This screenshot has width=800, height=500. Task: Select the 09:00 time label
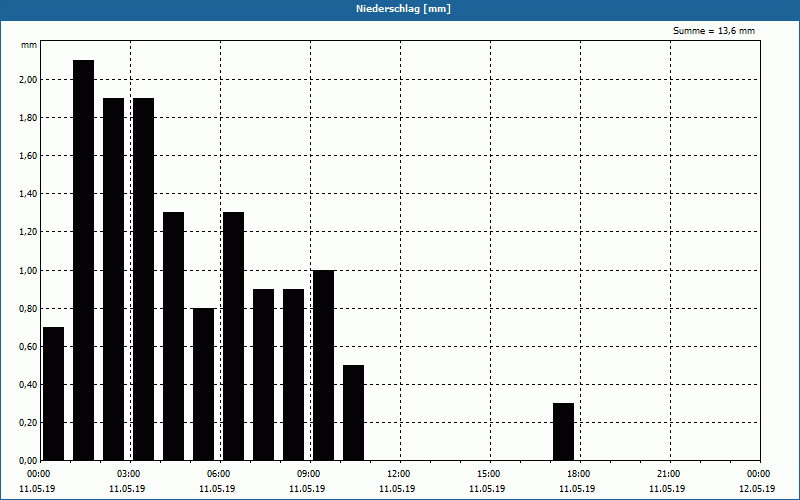309,474
